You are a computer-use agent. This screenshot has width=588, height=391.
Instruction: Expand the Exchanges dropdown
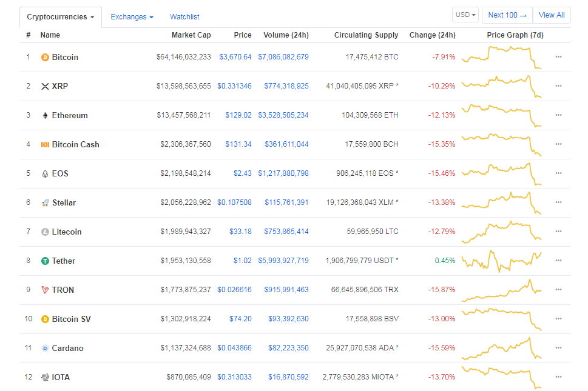[x=132, y=17]
